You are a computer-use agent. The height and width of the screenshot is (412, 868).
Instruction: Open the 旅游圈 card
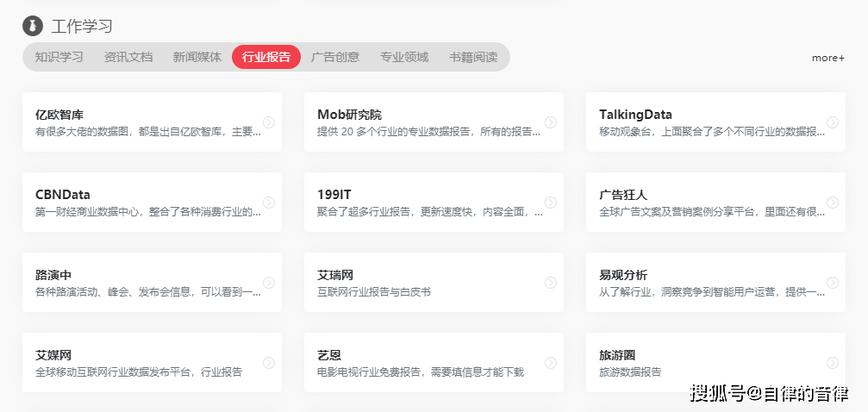pyautogui.click(x=715, y=362)
